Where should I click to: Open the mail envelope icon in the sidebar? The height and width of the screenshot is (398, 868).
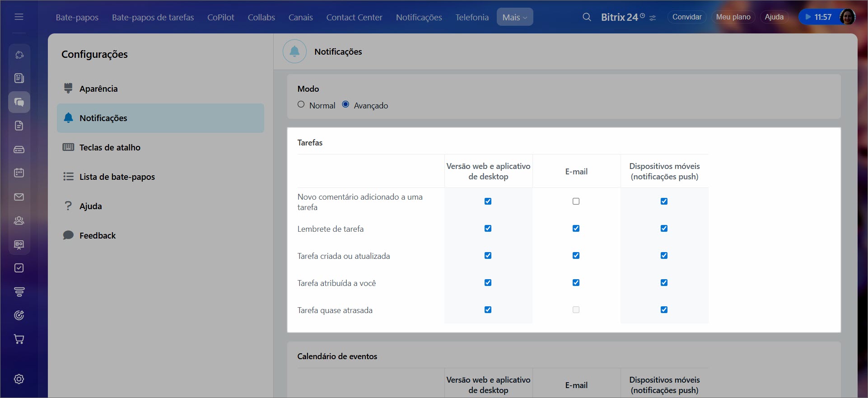(x=19, y=197)
